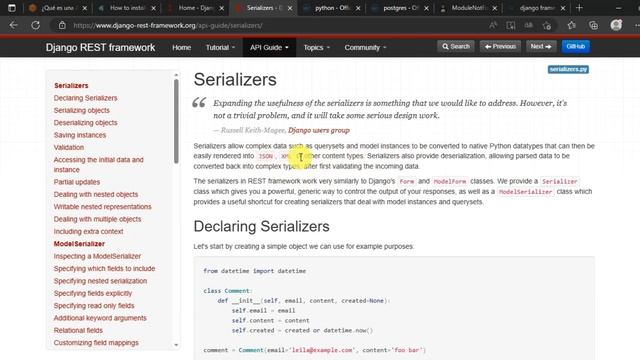Jump to 'Serializing objects' sidebar link
640x360 pixels.
[82, 110]
